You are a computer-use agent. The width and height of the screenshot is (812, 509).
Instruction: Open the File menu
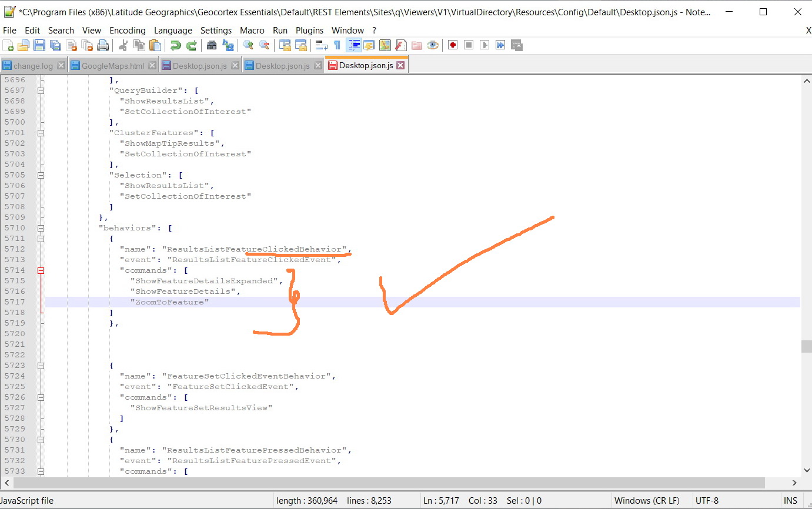click(9, 31)
